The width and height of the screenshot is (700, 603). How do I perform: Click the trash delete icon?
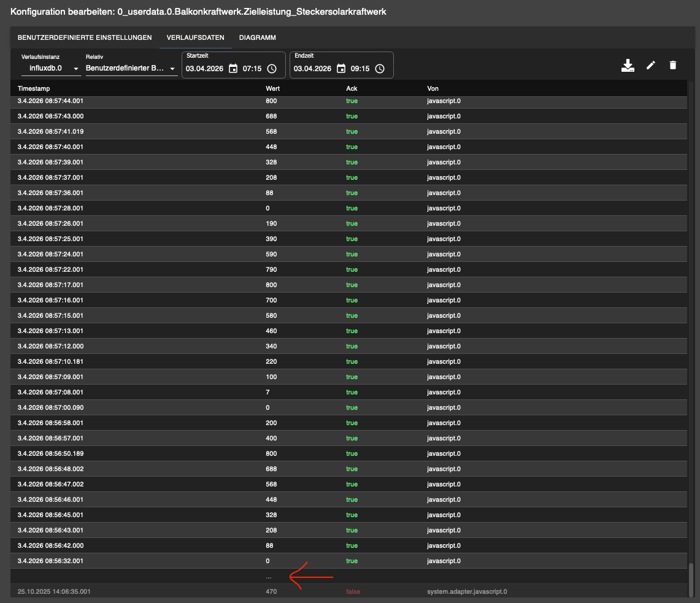tap(673, 65)
